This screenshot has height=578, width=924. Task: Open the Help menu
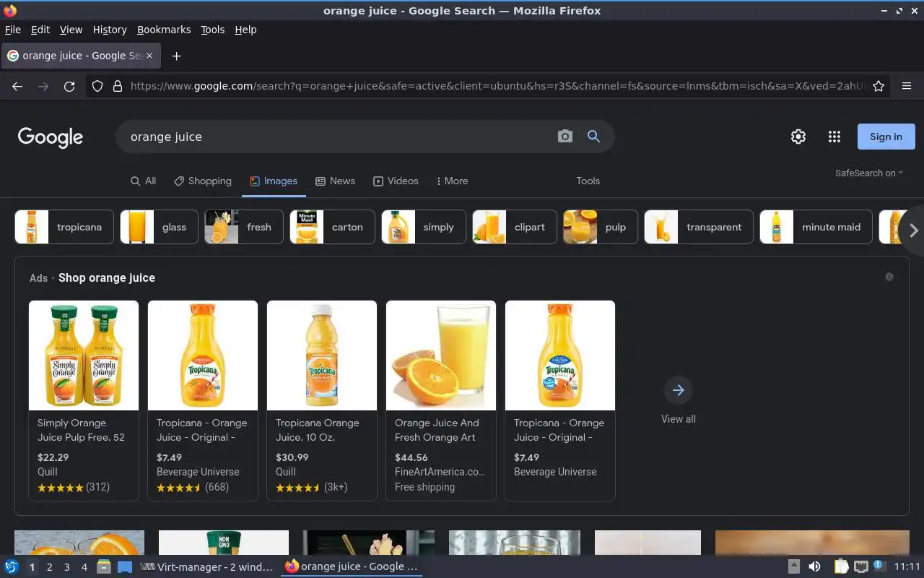coord(245,30)
